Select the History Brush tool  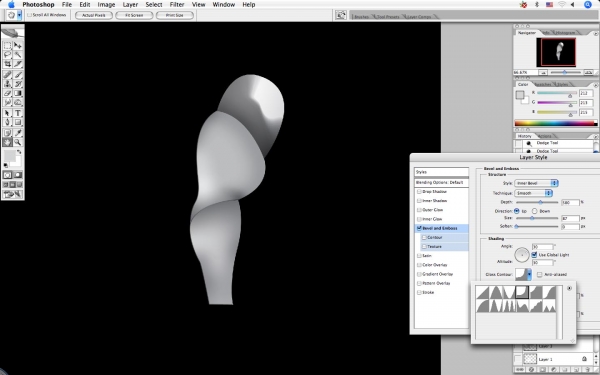coord(18,84)
